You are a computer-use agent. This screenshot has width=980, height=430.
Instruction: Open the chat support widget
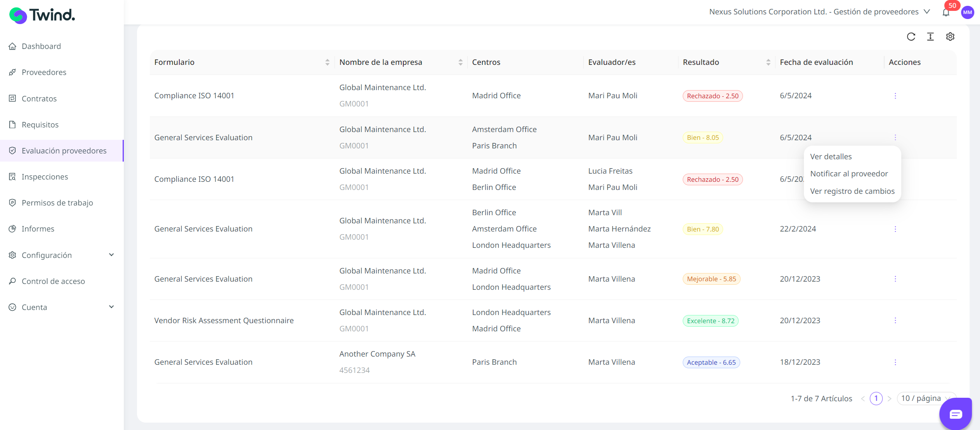[955, 414]
